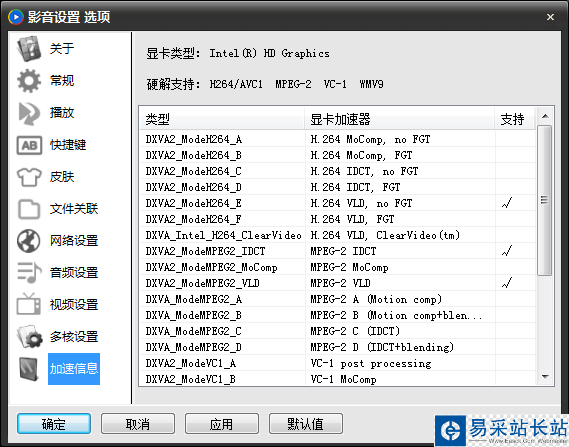
Task: Sort by the 类型 column header
Action: click(222, 119)
